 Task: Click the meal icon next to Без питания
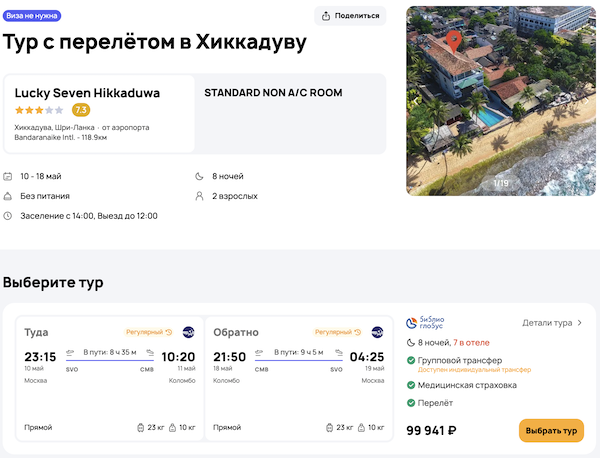coord(8,196)
